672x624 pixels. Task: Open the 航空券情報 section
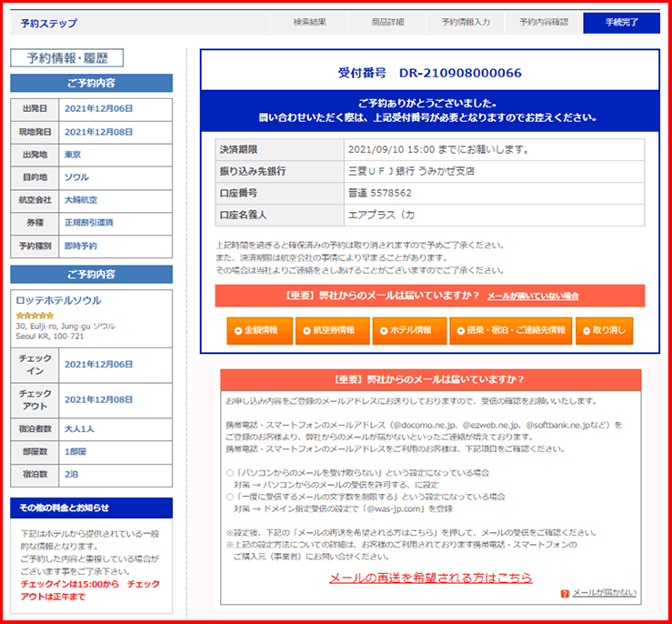pos(332,330)
